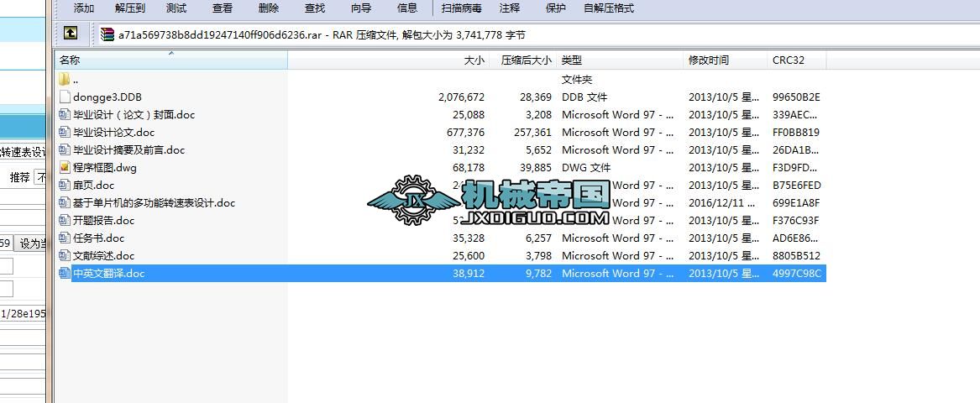The image size is (980, 403).
Task: Click the archive path text field
Action: [537, 34]
